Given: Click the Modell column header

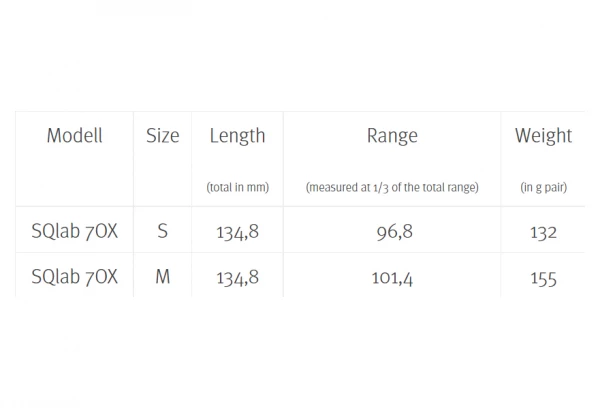Looking at the screenshot, I should coord(74,136).
